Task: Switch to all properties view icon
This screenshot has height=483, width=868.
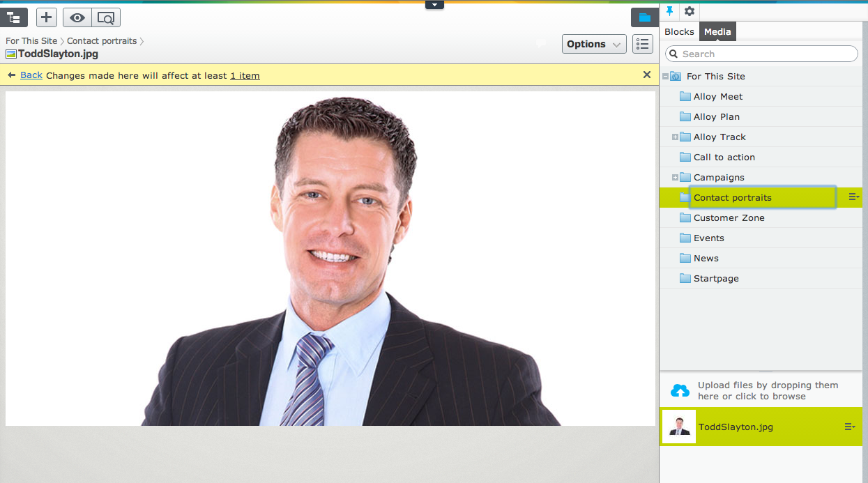Action: pyautogui.click(x=642, y=44)
